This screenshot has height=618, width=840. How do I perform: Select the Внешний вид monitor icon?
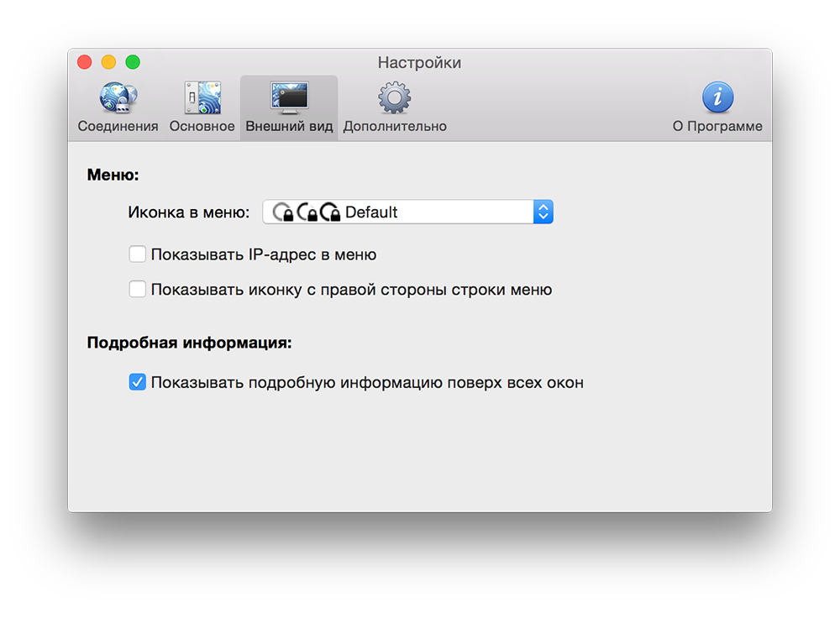pos(289,97)
